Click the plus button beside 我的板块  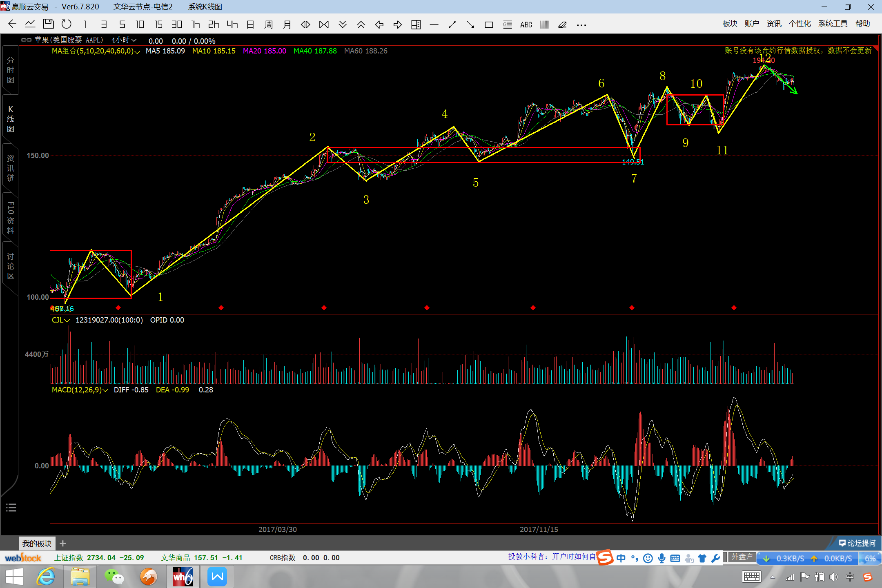click(x=62, y=543)
